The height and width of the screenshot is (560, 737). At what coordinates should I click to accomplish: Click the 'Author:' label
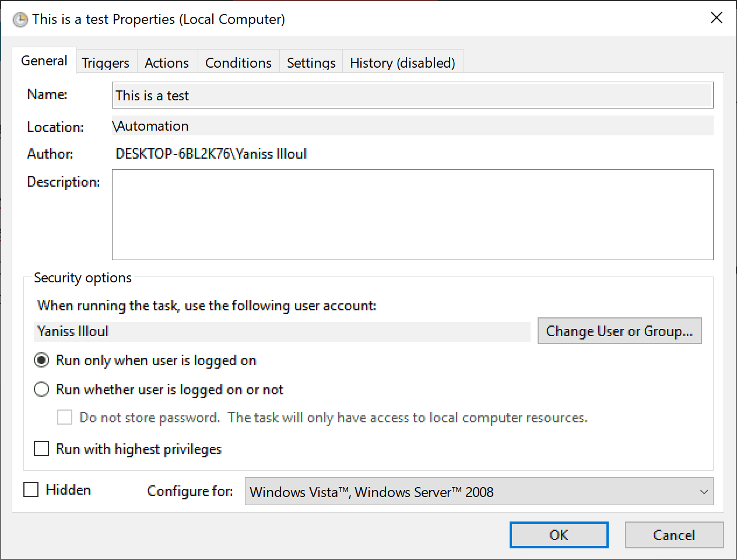pos(50,154)
